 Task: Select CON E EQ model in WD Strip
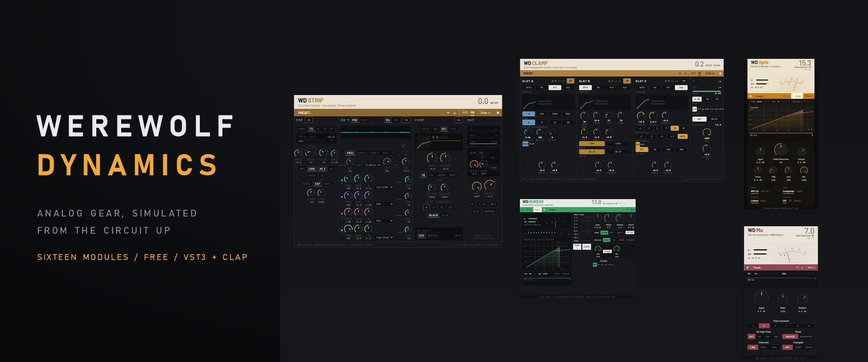pyautogui.click(x=362, y=153)
